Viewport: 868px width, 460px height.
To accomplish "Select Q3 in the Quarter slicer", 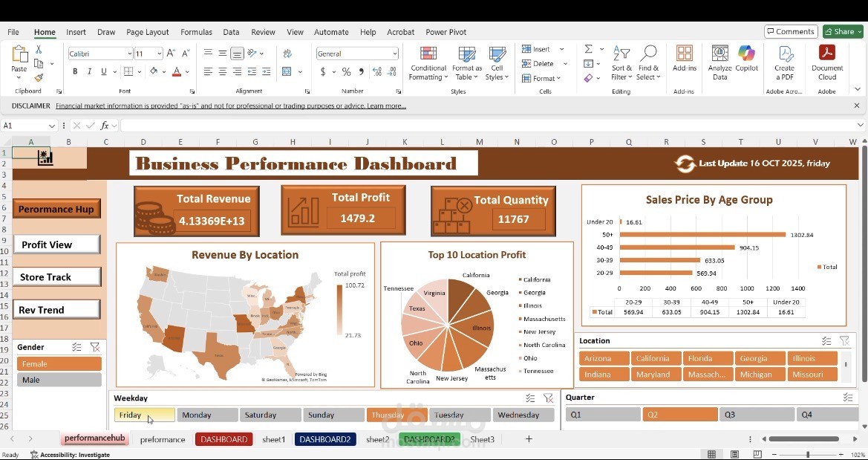I will tap(756, 414).
